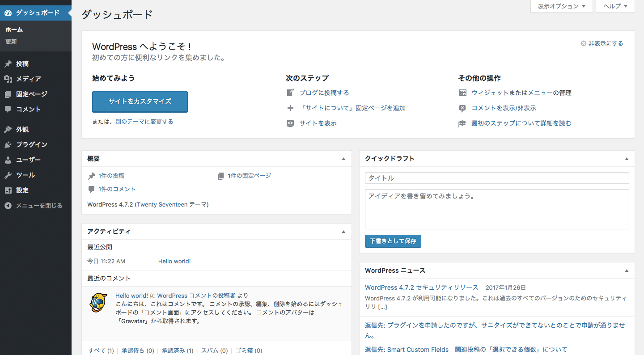The height and width of the screenshot is (355, 644).
Task: Open the プラグイン menu
Action: point(36,145)
